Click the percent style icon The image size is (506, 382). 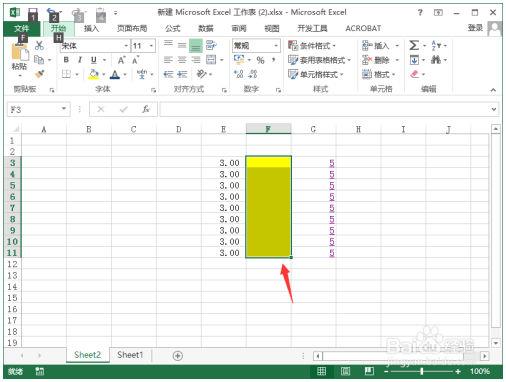tap(260, 60)
